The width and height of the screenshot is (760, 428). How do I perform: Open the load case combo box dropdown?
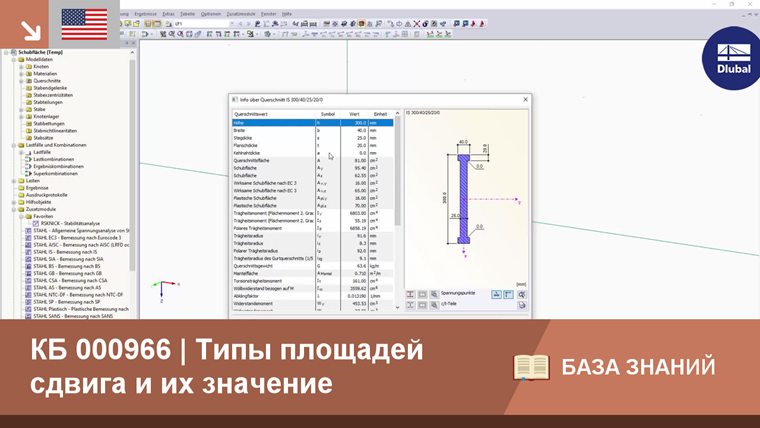click(232, 23)
